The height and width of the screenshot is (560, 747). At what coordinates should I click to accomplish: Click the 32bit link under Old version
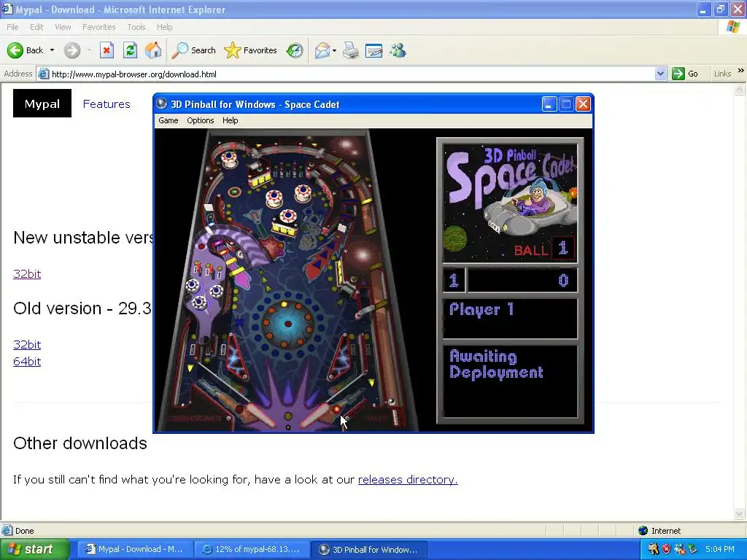[27, 344]
